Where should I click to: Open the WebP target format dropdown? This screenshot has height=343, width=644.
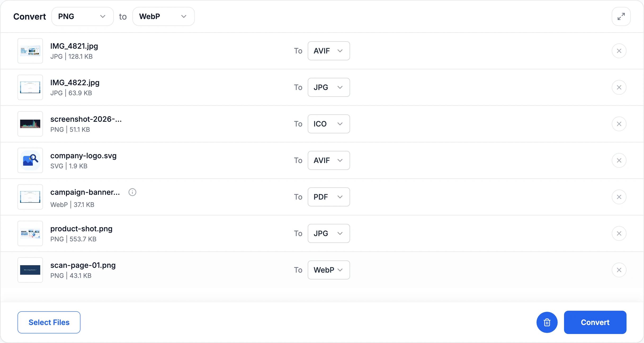pyautogui.click(x=164, y=16)
